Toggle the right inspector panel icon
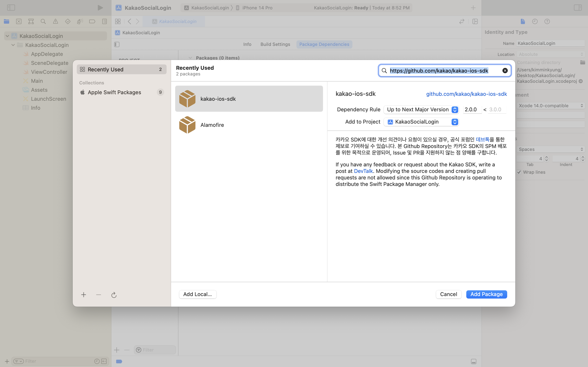Viewport: 588px width, 367px height. 578,8
